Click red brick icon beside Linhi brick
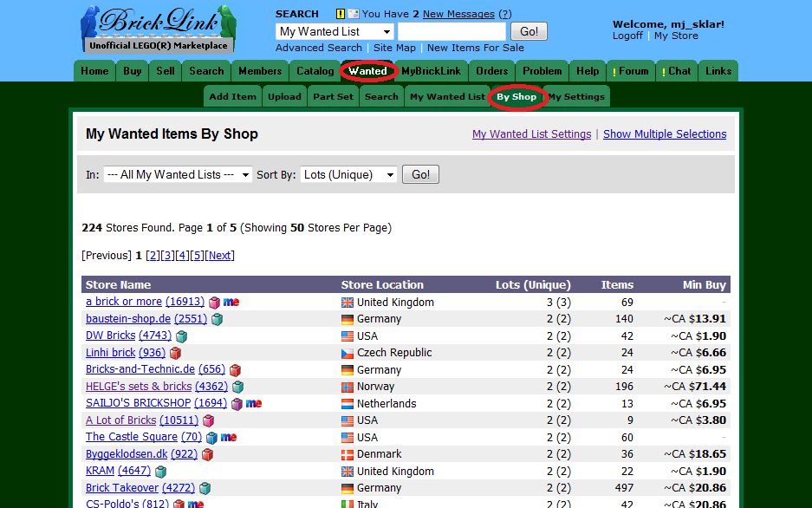Screen dimensions: 812x508 (176, 353)
